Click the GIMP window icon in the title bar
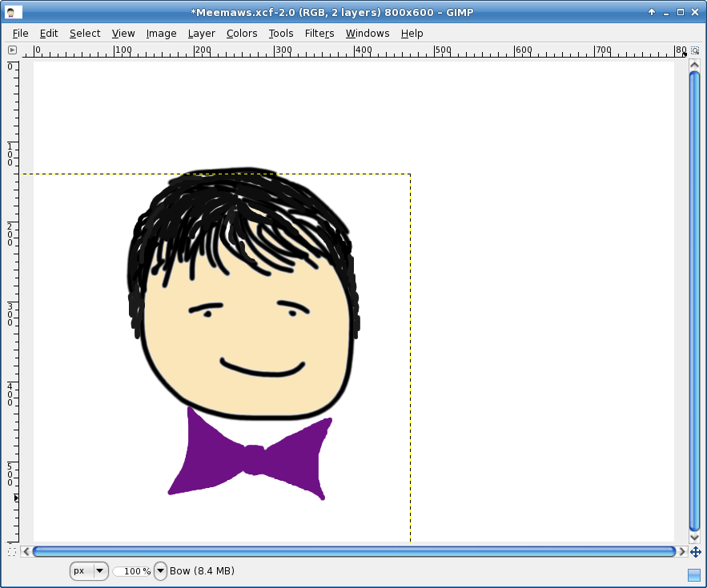The height and width of the screenshot is (588, 707). [x=13, y=12]
